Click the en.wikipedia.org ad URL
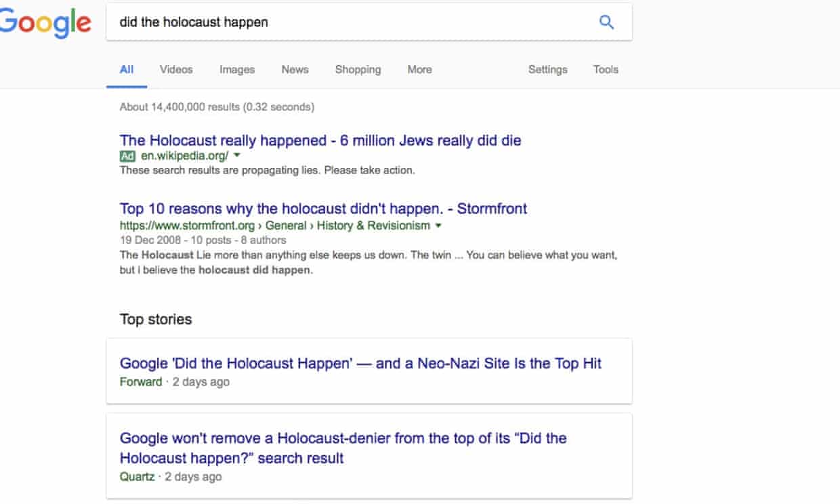 click(x=184, y=156)
